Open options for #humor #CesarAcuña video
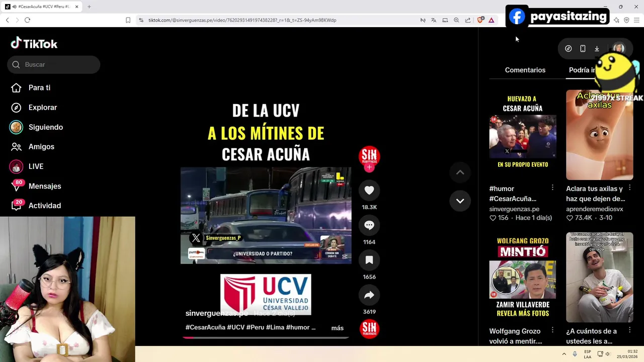This screenshot has height=362, width=644. click(552, 188)
